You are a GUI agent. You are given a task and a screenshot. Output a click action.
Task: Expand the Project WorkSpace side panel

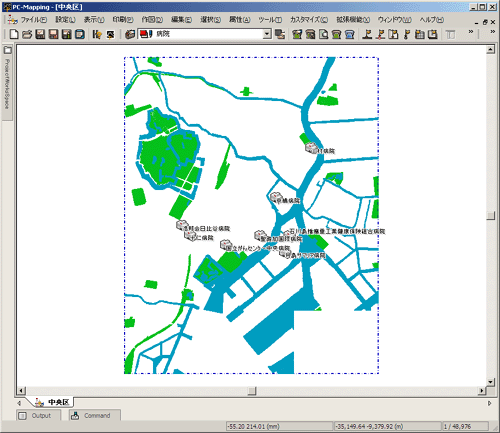pyautogui.click(x=7, y=83)
